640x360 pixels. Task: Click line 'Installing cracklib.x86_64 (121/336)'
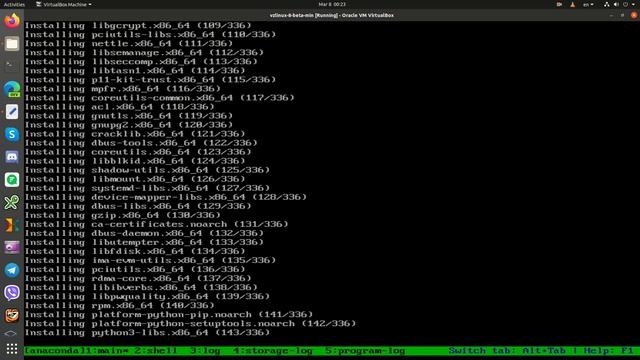tap(135, 134)
